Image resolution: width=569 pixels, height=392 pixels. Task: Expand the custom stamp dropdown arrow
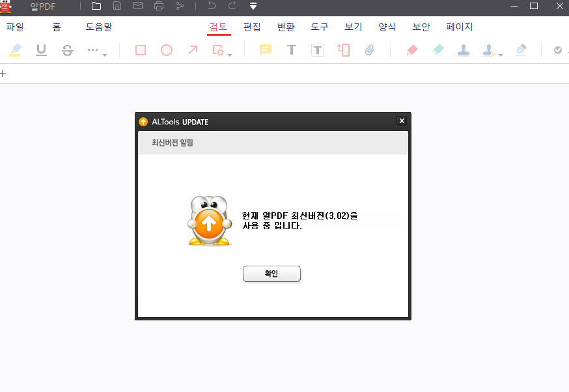click(501, 55)
